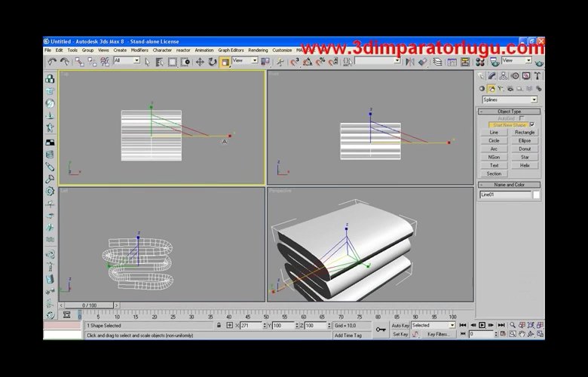Click the time slider showing 0 / 100
This screenshot has width=588, height=377.
point(89,305)
